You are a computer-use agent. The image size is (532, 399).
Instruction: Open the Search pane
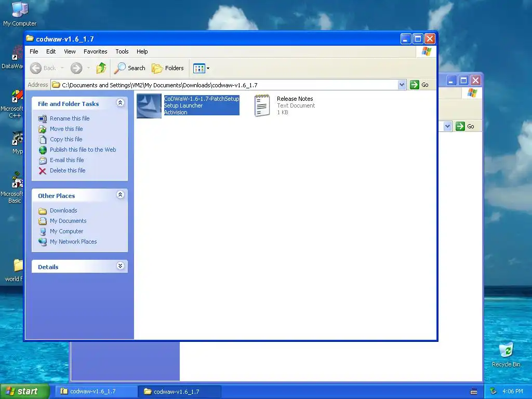point(129,68)
